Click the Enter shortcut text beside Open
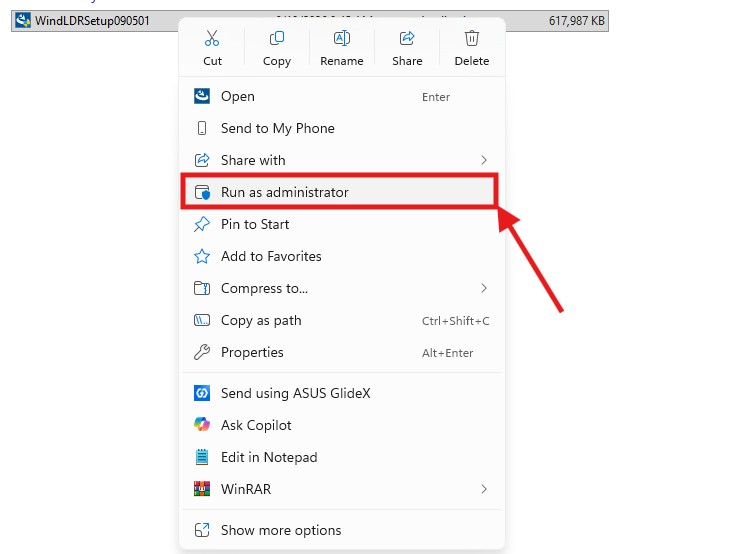 click(436, 97)
